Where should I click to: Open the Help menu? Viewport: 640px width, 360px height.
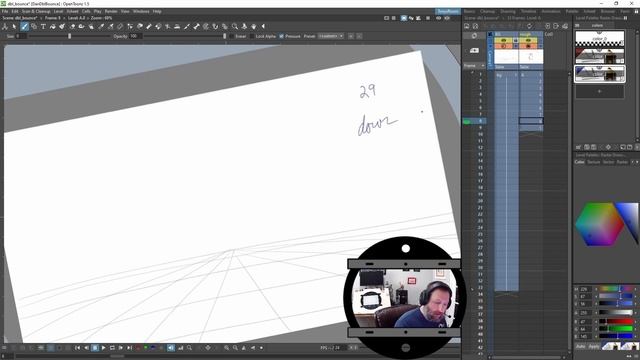(x=157, y=11)
